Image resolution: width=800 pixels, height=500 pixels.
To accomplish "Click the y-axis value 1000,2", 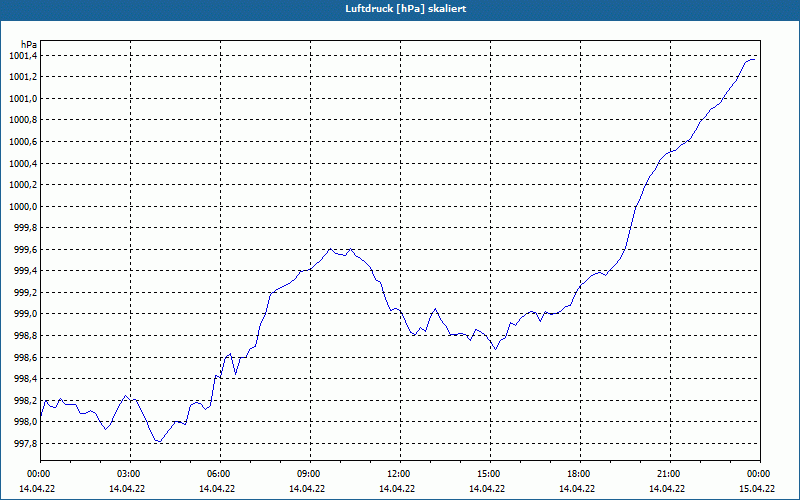I will 23,185.
